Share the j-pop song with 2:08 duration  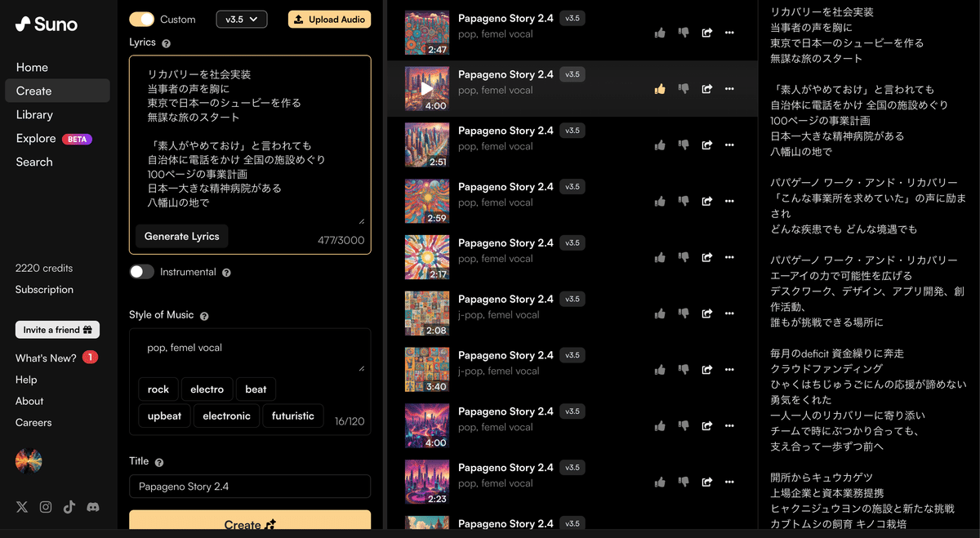(x=707, y=313)
